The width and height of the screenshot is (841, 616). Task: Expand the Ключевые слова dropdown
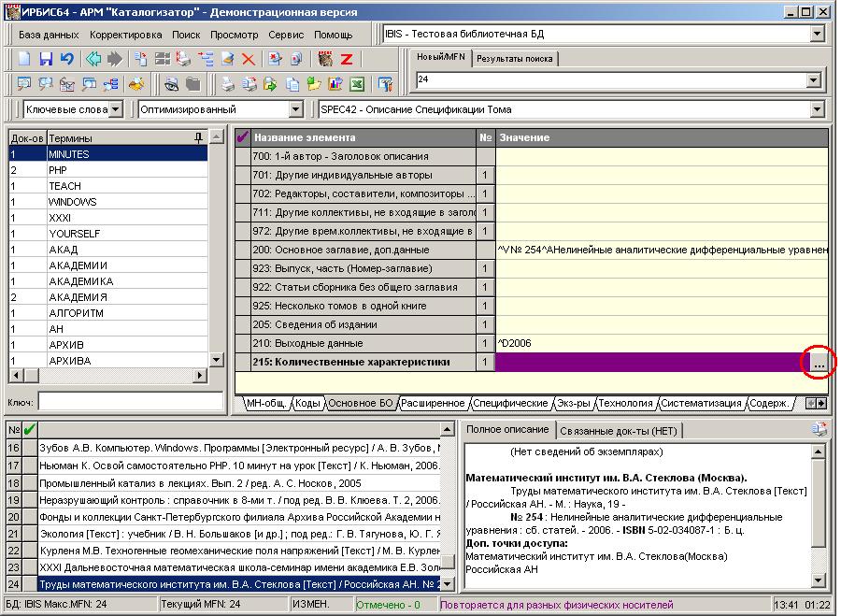point(116,109)
